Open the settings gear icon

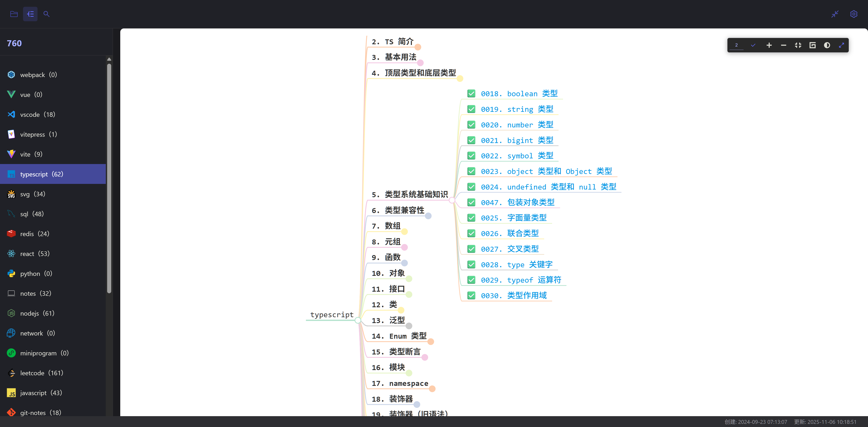pos(854,14)
